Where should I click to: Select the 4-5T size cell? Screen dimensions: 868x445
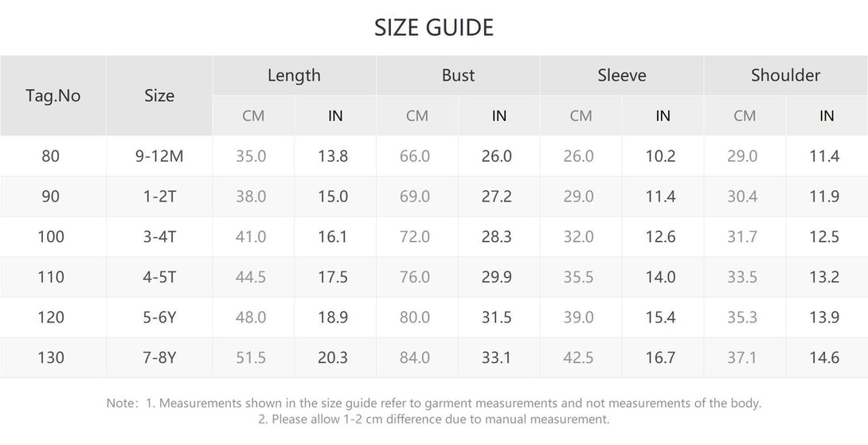(x=159, y=277)
